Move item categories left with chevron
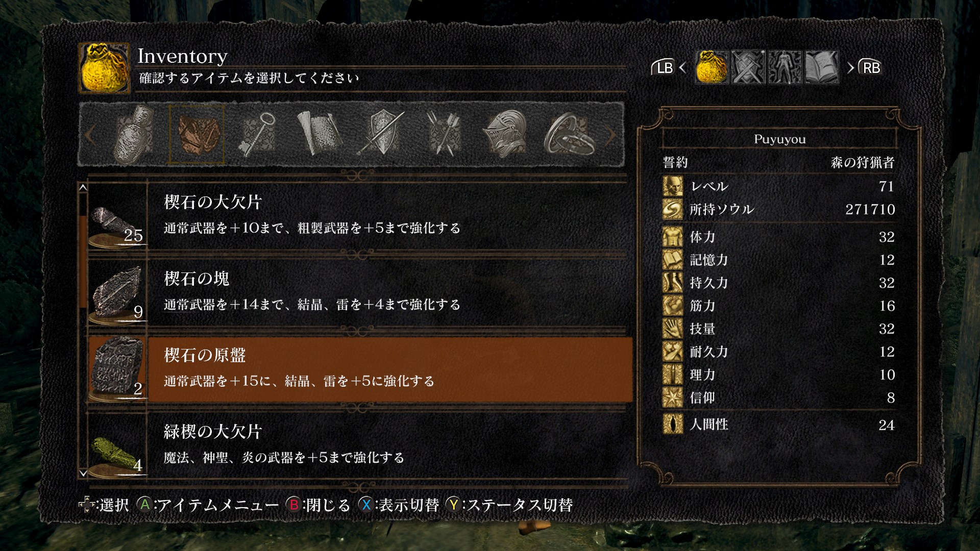The image size is (980, 551). [x=90, y=135]
